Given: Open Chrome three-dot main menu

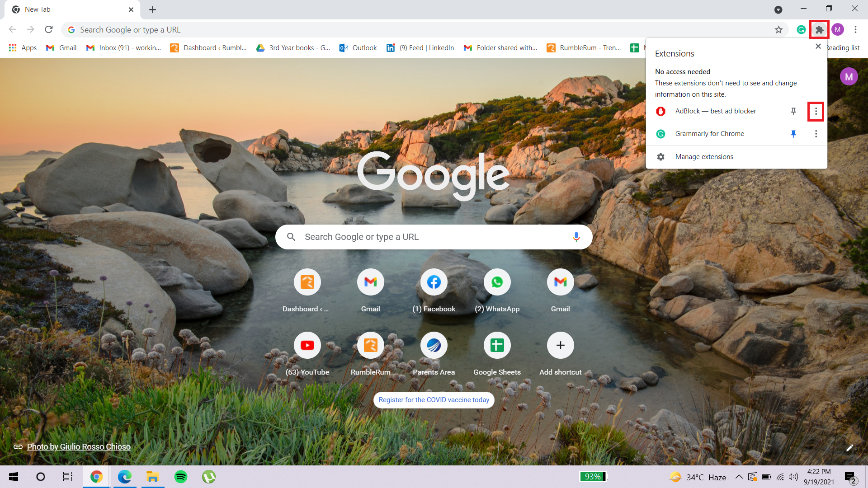Looking at the screenshot, I should click(855, 30).
